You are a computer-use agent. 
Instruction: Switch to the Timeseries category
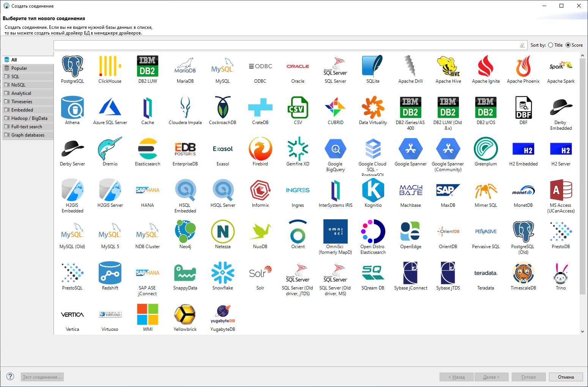tap(28, 102)
